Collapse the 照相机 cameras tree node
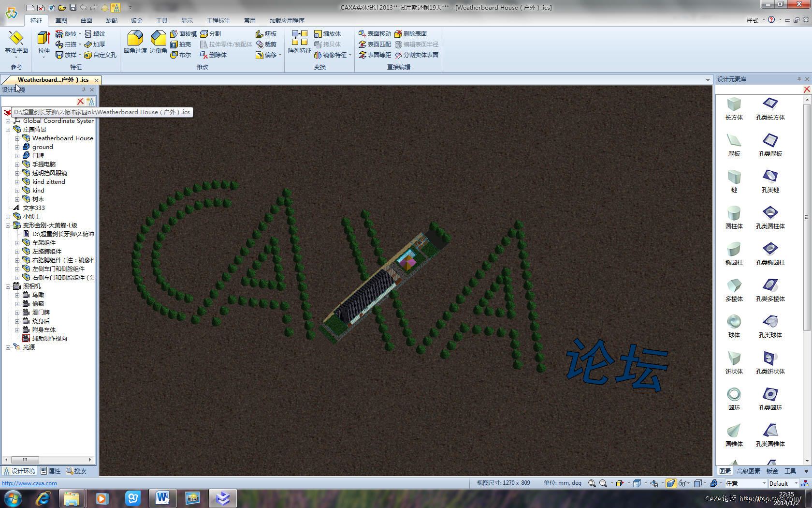The height and width of the screenshot is (508, 812). coord(8,286)
